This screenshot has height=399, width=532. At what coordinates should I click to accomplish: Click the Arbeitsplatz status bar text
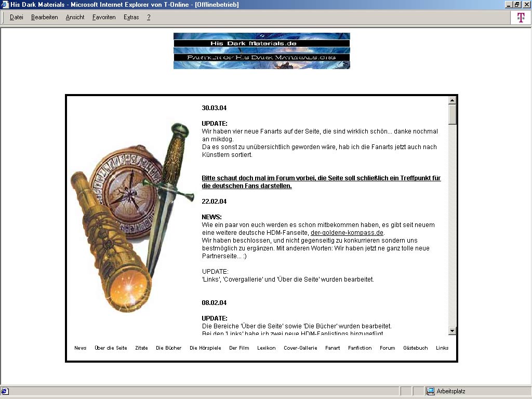point(451,391)
